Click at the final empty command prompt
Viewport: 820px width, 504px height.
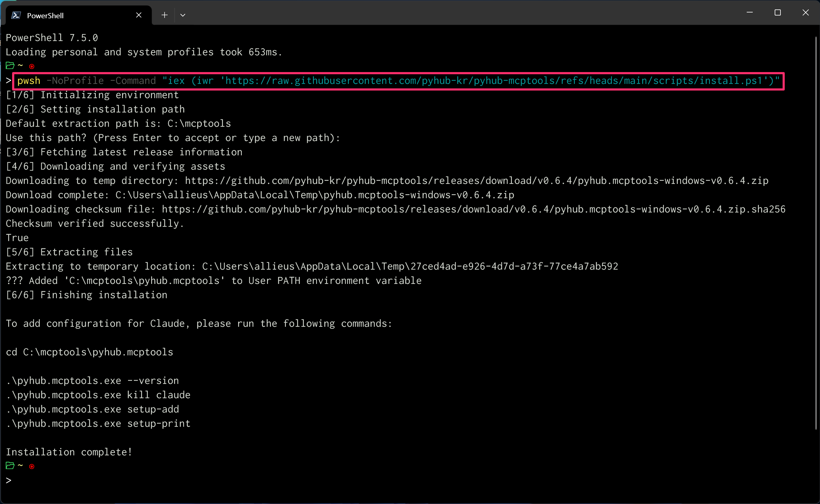pos(20,480)
